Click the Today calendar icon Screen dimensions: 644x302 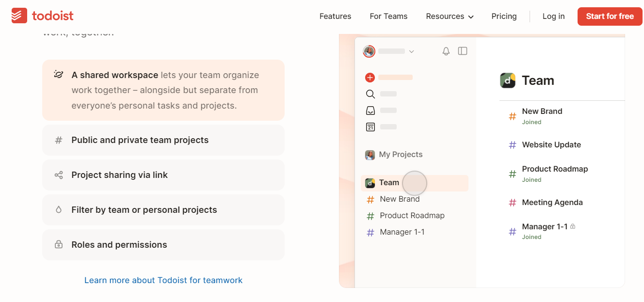[370, 127]
